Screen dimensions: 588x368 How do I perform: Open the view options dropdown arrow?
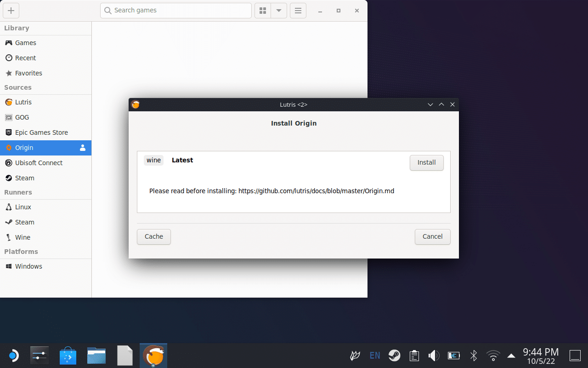[279, 11]
